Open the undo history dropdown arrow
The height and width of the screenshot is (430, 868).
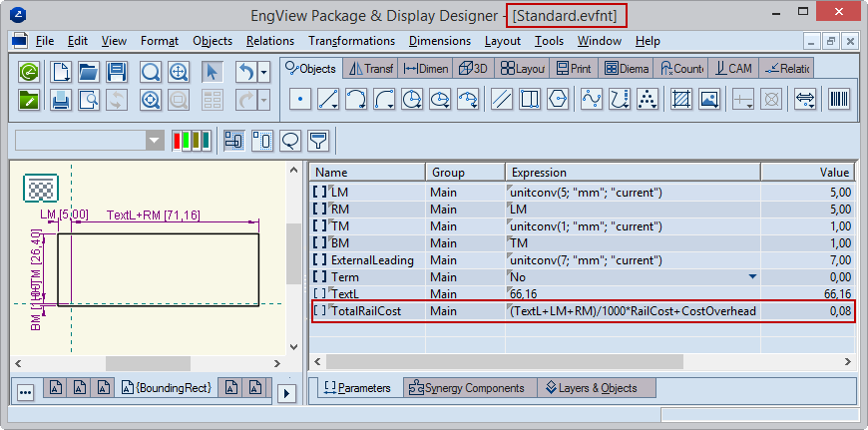tap(263, 72)
